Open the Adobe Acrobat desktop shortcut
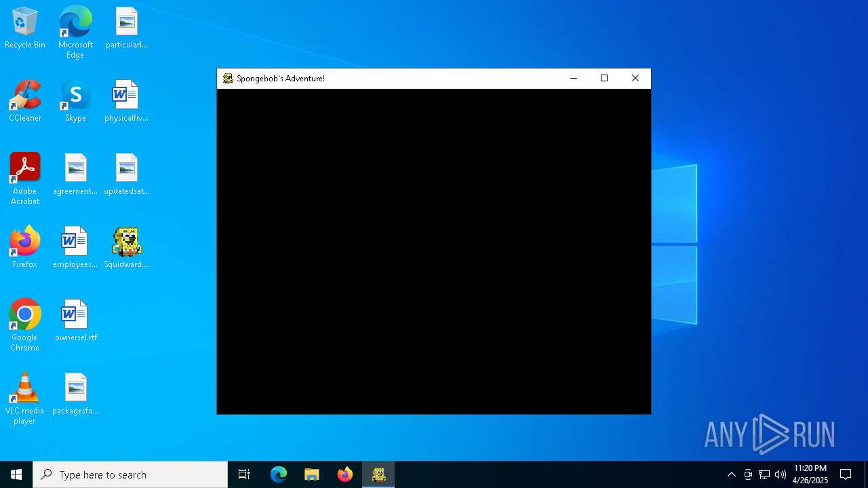 pyautogui.click(x=25, y=179)
